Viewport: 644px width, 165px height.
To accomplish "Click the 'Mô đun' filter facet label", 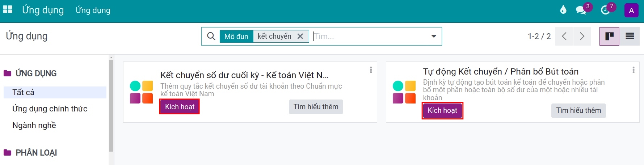I will (x=236, y=36).
